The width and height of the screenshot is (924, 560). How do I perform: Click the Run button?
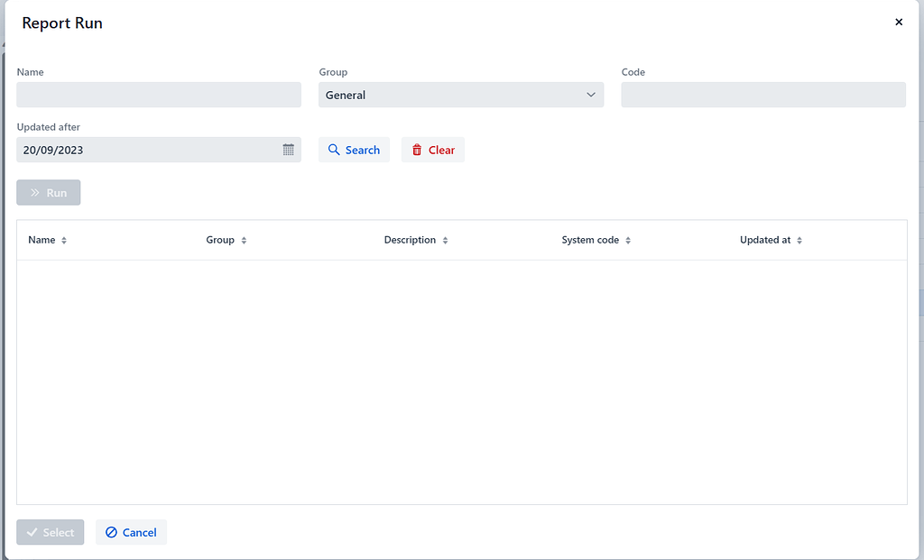[49, 193]
